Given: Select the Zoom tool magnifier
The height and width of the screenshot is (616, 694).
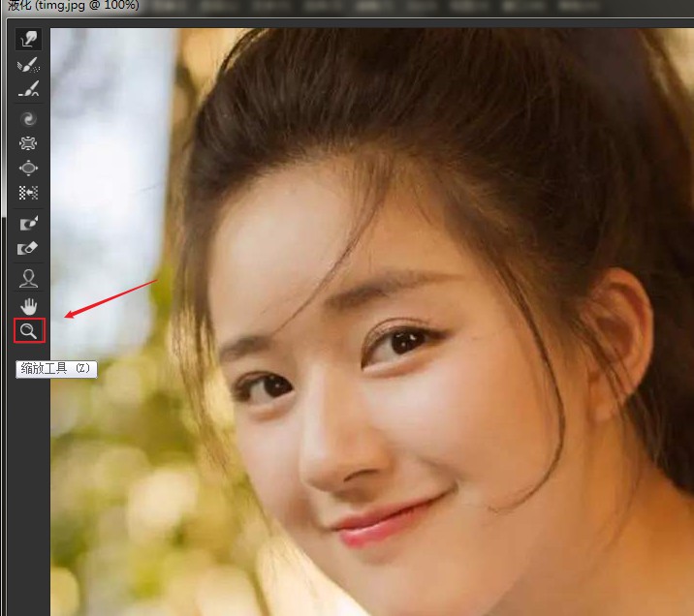Looking at the screenshot, I should (29, 331).
